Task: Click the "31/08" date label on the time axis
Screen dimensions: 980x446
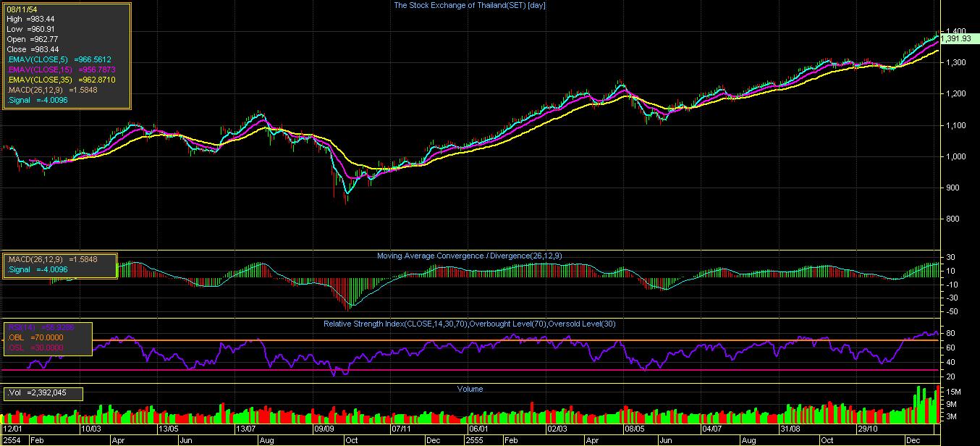Action: click(790, 429)
